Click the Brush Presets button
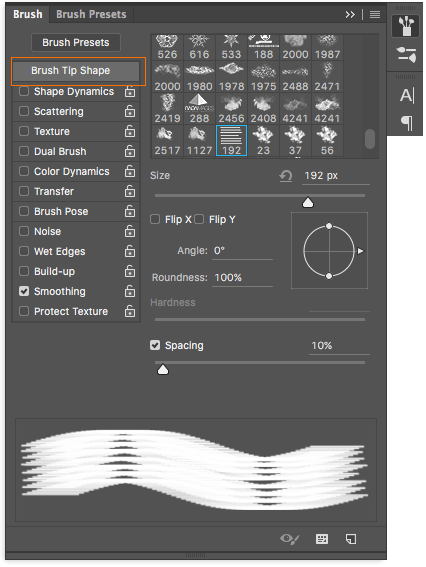The height and width of the screenshot is (567, 426). click(x=76, y=42)
